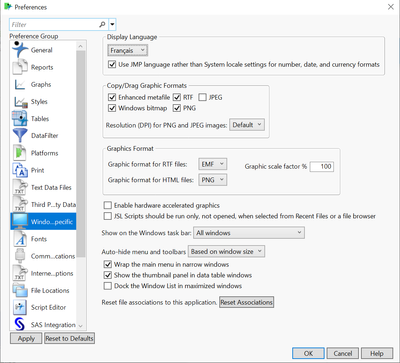Toggle Wrap the main menu in narrow windows
The width and height of the screenshot is (400, 363).
coord(108,264)
